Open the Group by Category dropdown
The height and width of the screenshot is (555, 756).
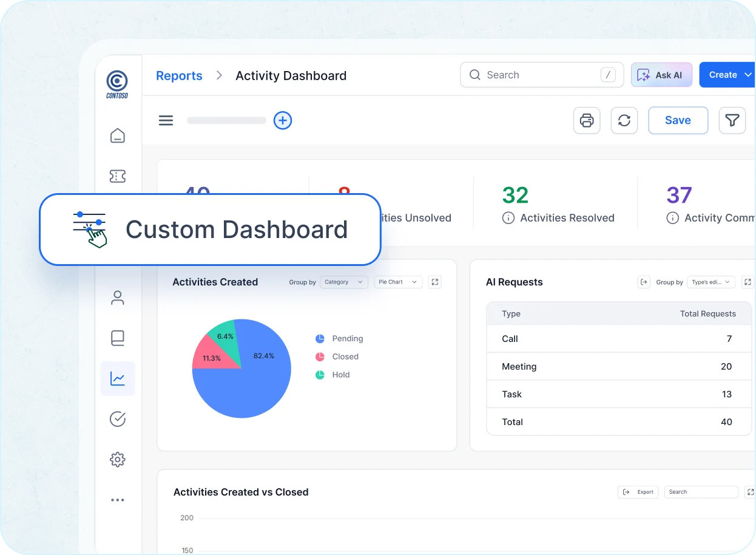pyautogui.click(x=343, y=282)
